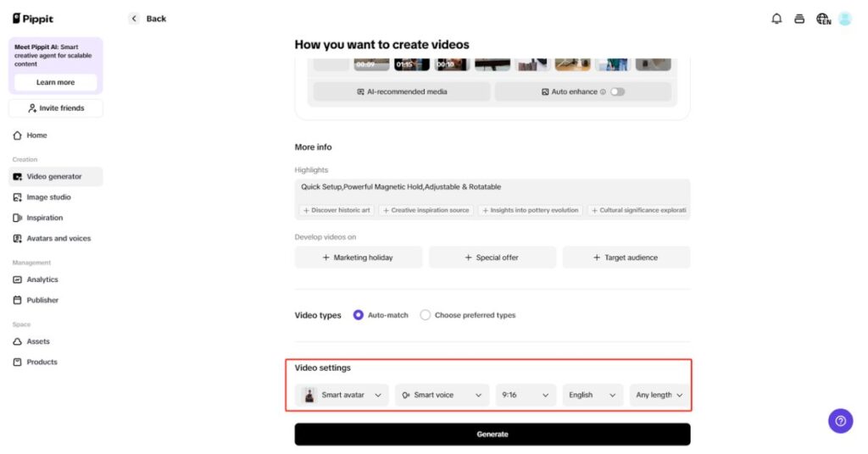The height and width of the screenshot is (454, 868).
Task: Open the Smart avatar dropdown
Action: (342, 395)
